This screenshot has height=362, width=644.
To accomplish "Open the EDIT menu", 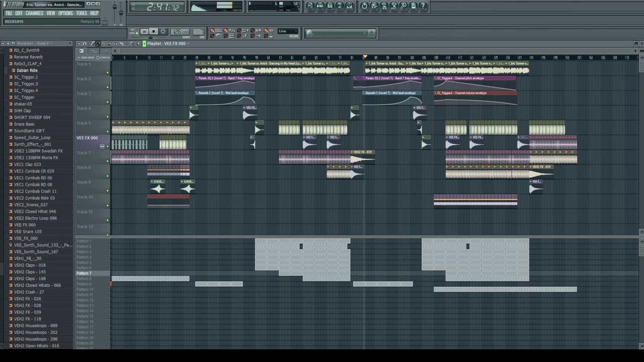I will [19, 13].
